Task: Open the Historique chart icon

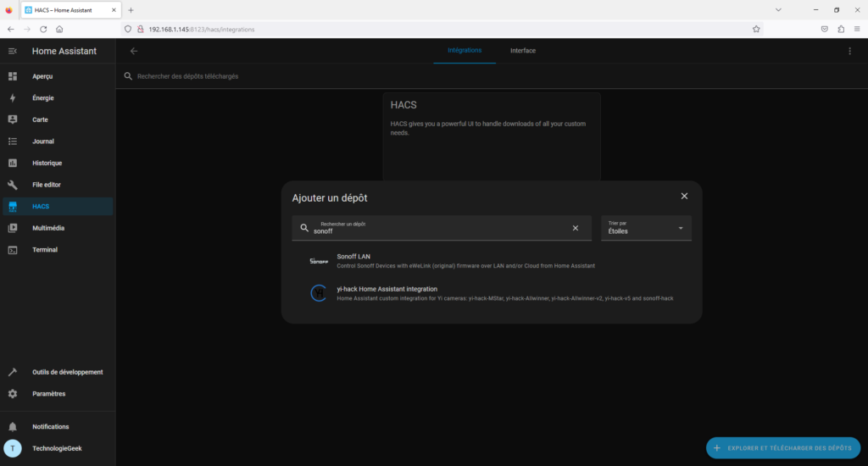Action: click(12, 163)
